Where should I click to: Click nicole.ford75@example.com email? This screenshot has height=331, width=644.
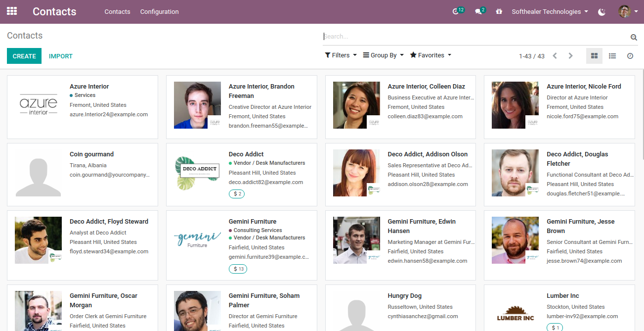point(582,116)
